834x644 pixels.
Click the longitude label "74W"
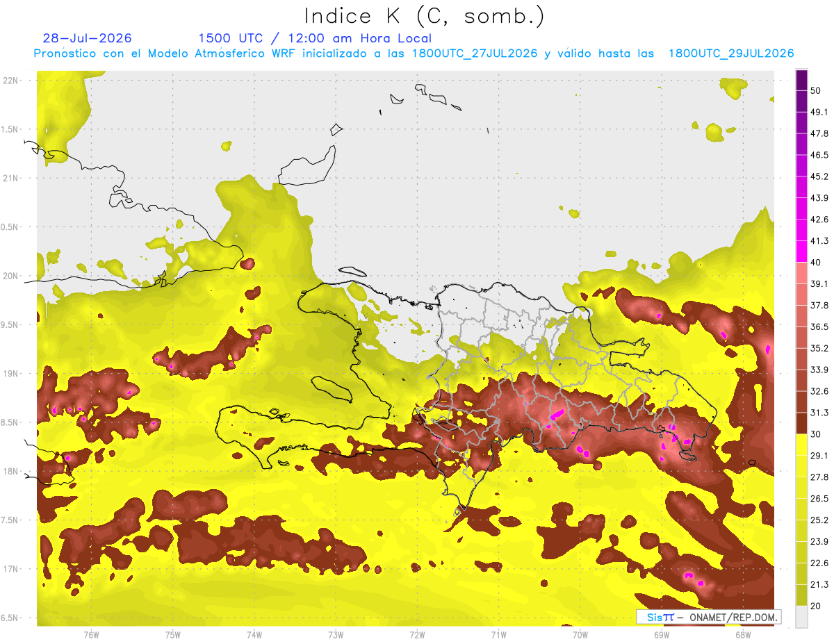point(254,635)
